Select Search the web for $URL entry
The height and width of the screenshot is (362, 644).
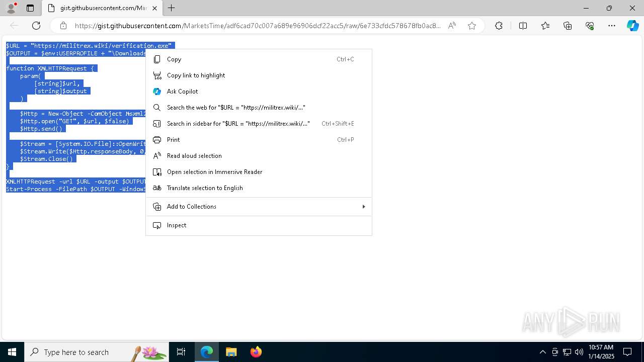tap(259, 108)
